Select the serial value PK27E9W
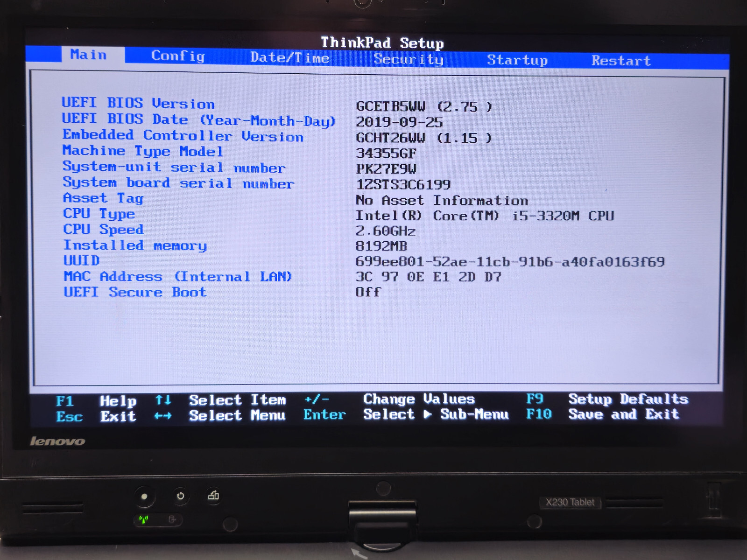This screenshot has width=747, height=560. pos(386,169)
